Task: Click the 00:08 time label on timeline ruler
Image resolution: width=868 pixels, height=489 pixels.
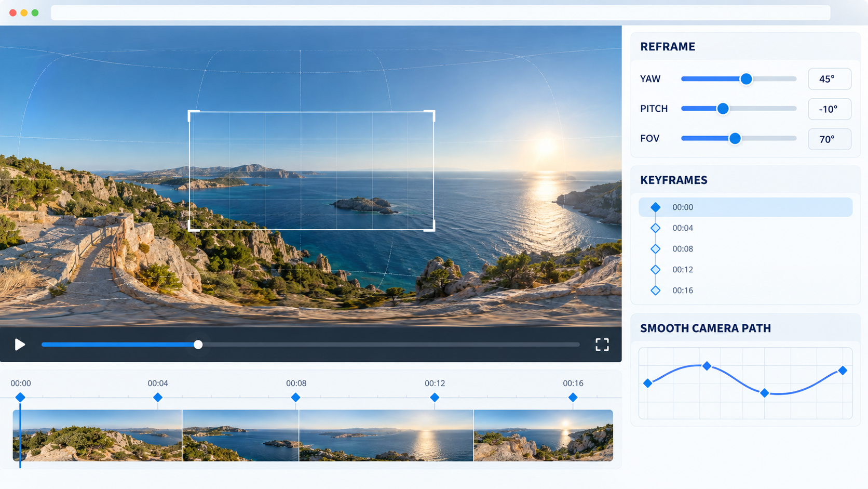Action: point(296,383)
